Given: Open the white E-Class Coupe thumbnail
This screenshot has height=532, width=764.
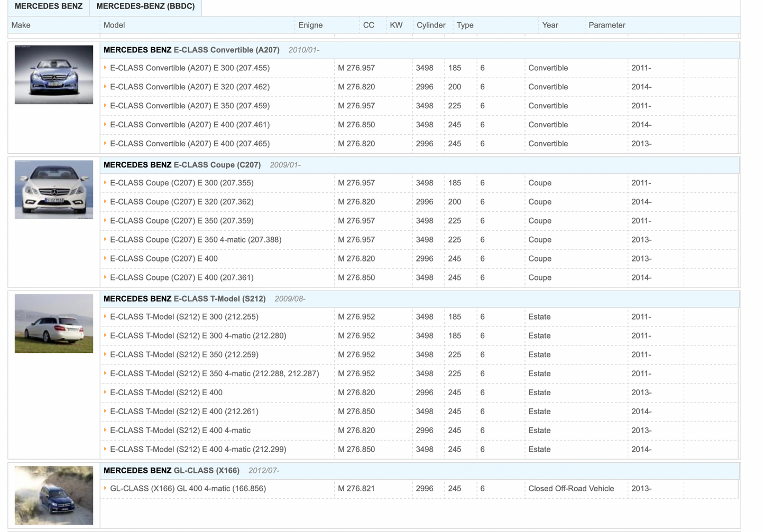Looking at the screenshot, I should click(54, 190).
